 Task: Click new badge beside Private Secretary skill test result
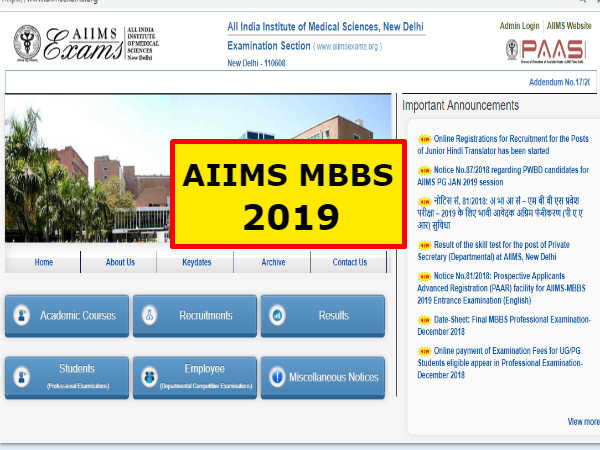(x=424, y=245)
